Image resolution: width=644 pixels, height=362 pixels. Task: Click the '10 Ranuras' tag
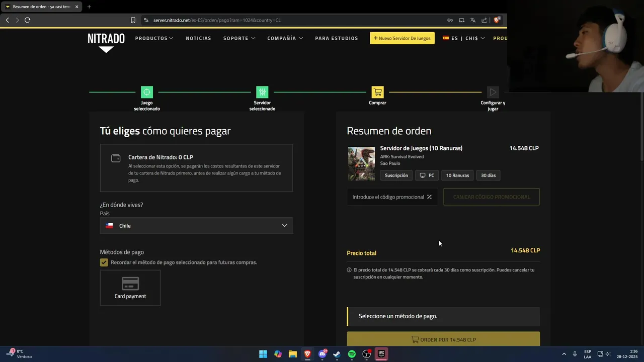point(457,175)
